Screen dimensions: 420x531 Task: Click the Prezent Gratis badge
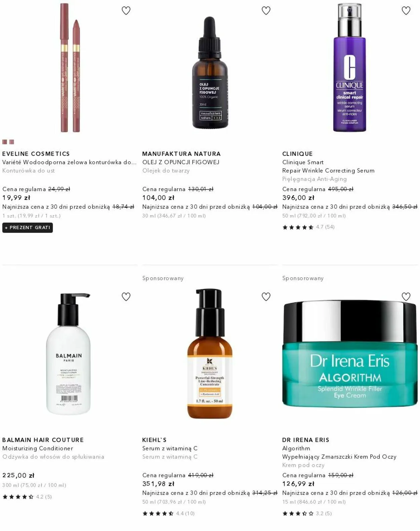pos(28,228)
